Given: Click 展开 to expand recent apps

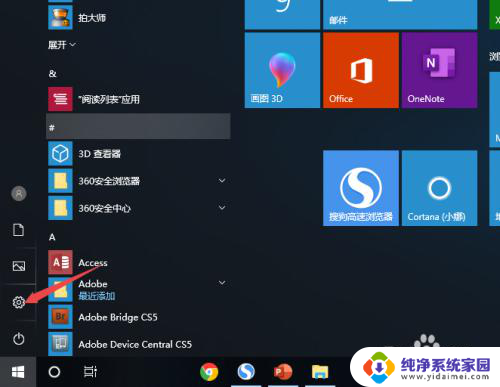Looking at the screenshot, I should point(62,45).
